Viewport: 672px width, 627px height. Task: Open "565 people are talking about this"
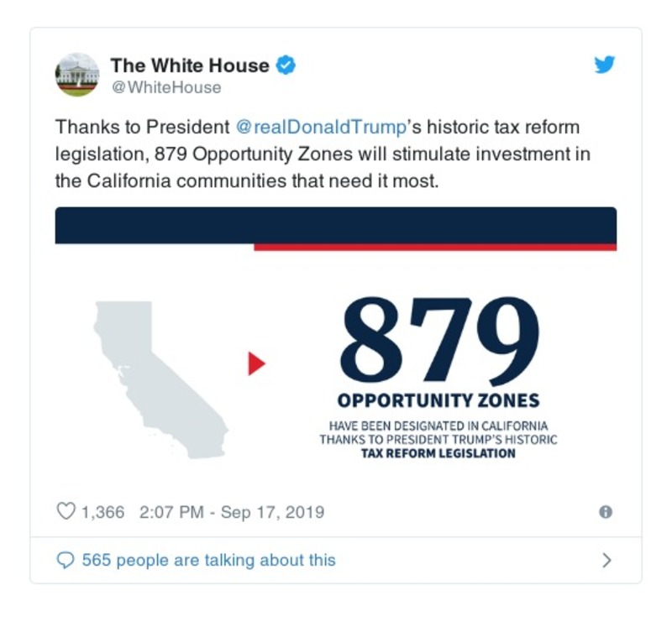[x=208, y=560]
